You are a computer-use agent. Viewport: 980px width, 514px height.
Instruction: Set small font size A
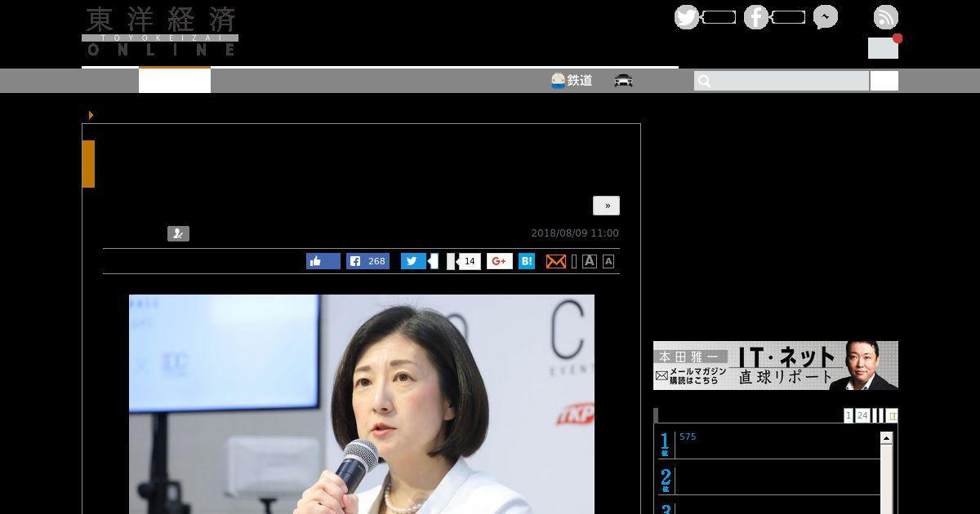pyautogui.click(x=608, y=261)
